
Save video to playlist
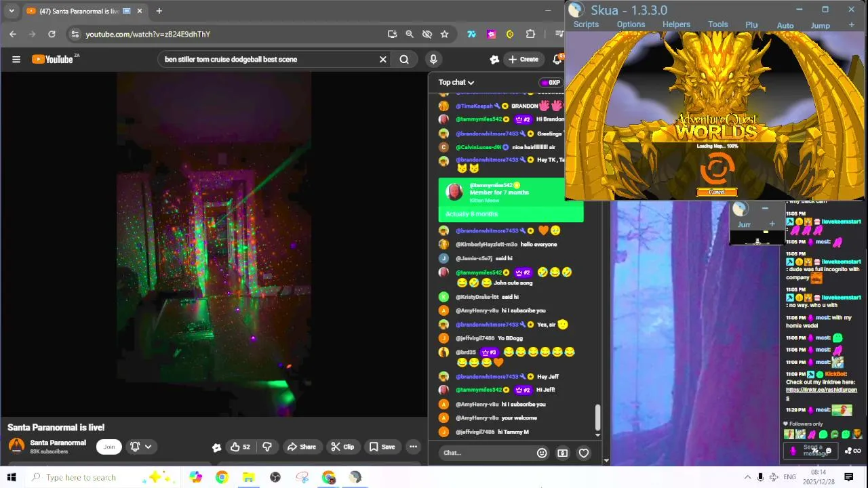tap(382, 447)
